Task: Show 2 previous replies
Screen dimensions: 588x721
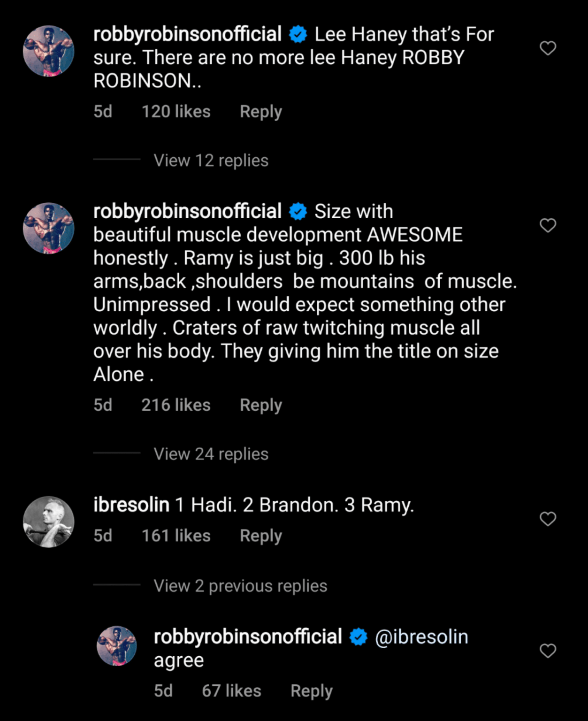Action: [x=240, y=586]
